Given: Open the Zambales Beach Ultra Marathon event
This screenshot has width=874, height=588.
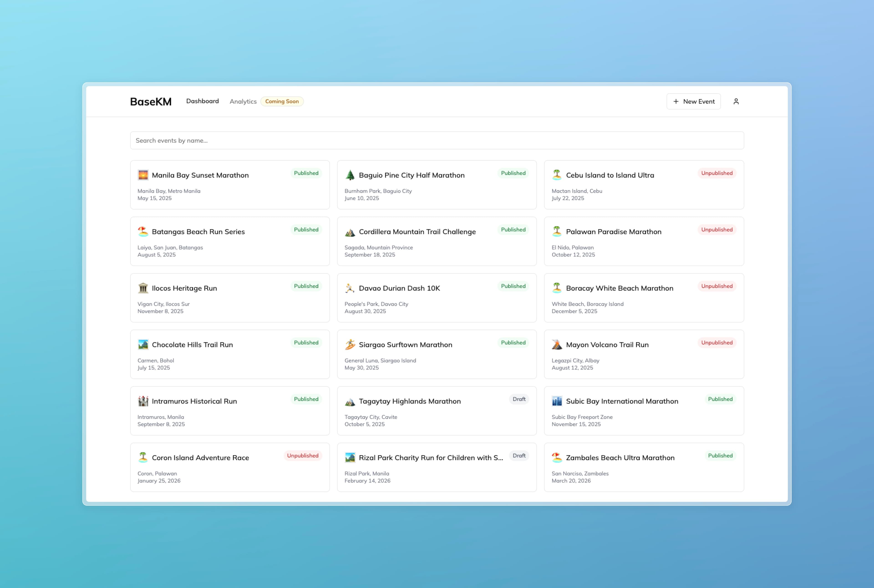Looking at the screenshot, I should [x=620, y=457].
